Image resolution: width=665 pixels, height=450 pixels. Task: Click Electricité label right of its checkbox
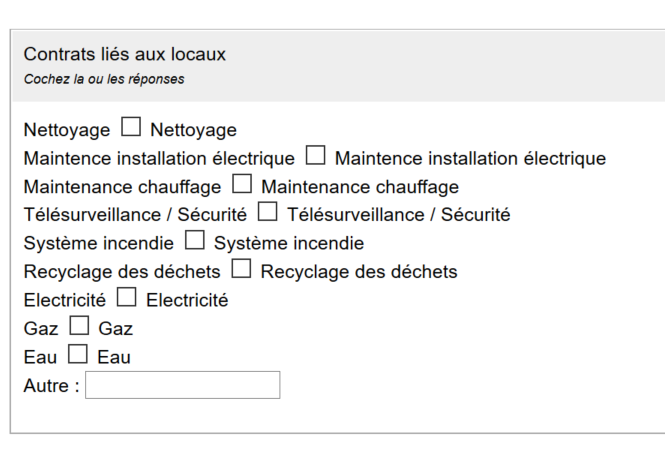[187, 300]
